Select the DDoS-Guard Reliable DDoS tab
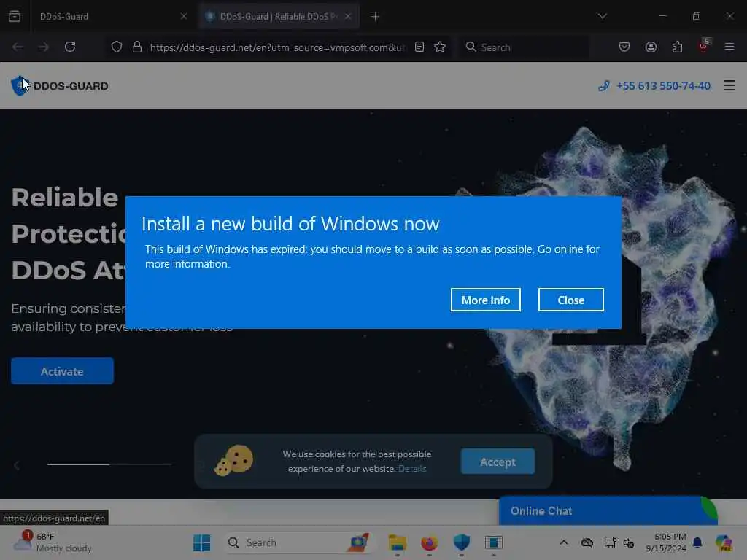 (x=279, y=17)
